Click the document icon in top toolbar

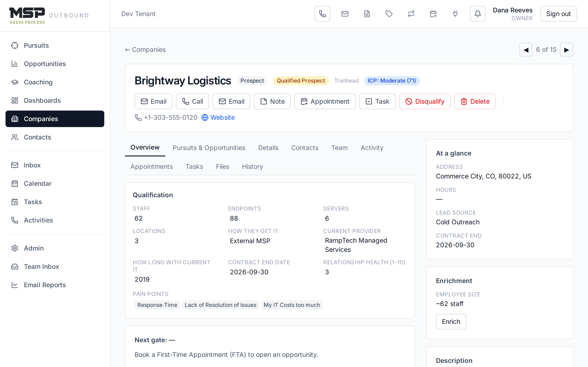[367, 14]
